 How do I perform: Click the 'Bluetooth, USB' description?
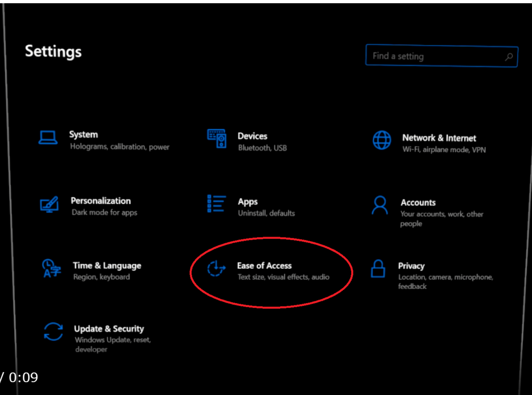pos(262,148)
